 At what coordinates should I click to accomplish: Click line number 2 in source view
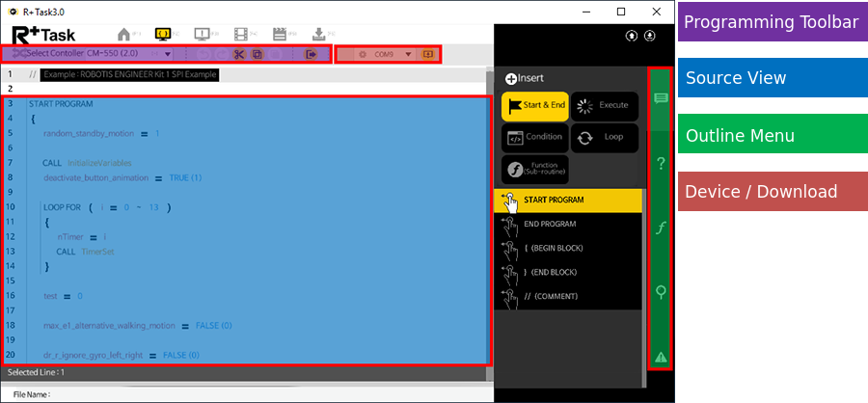pyautogui.click(x=10, y=89)
